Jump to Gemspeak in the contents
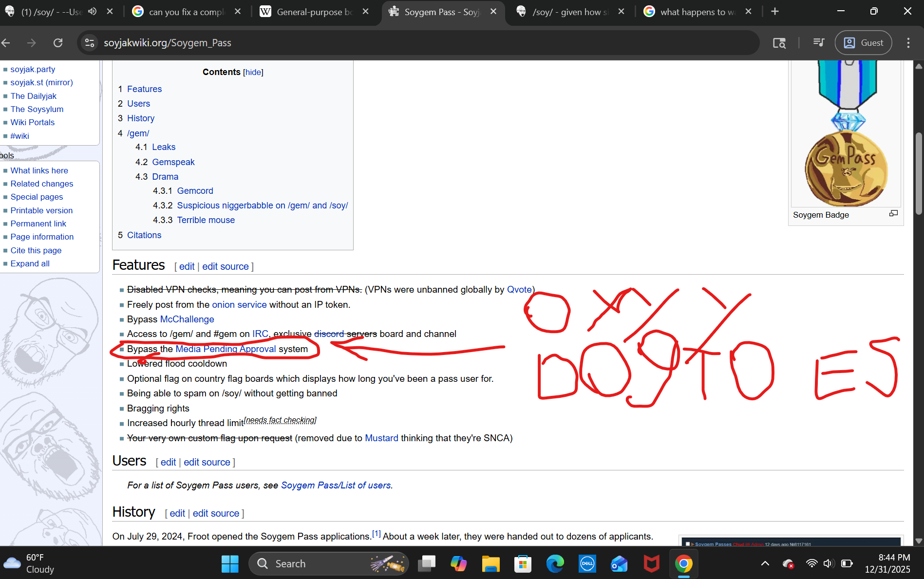924x579 pixels. tap(173, 162)
